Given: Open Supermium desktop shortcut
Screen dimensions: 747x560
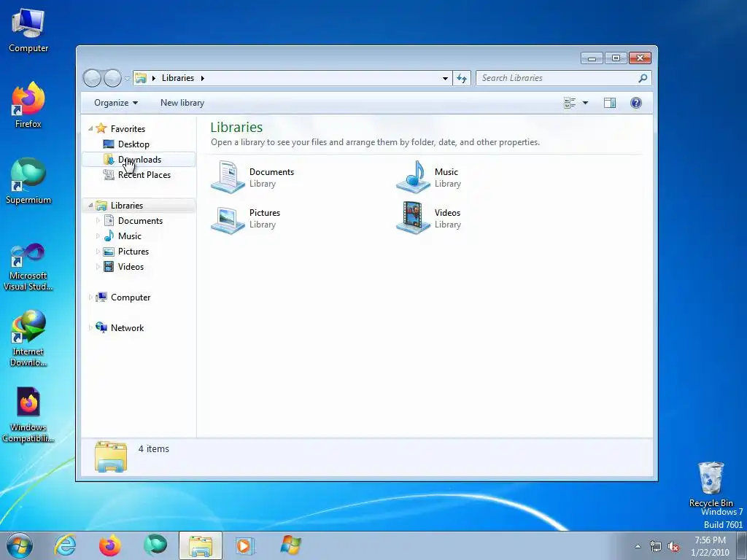Looking at the screenshot, I should [x=28, y=181].
